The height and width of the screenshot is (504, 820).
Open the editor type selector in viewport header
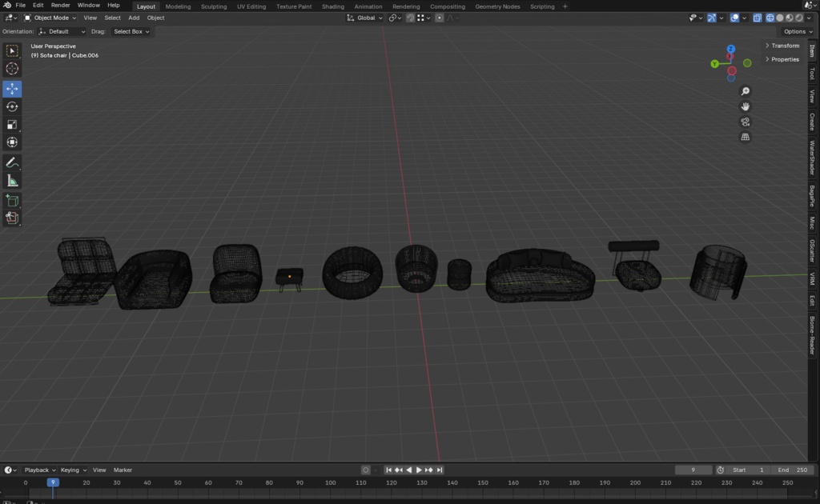tap(10, 18)
